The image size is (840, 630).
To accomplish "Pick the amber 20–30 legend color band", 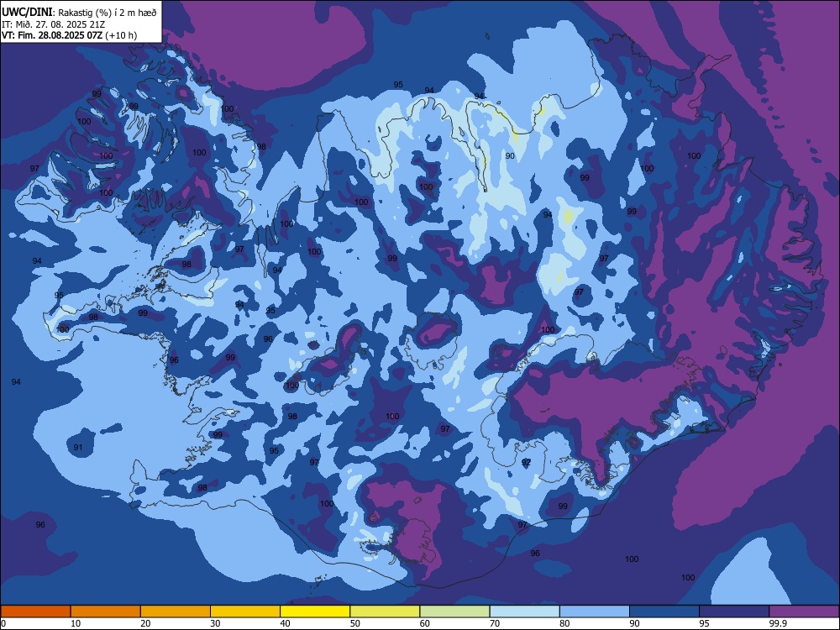I will click(176, 612).
